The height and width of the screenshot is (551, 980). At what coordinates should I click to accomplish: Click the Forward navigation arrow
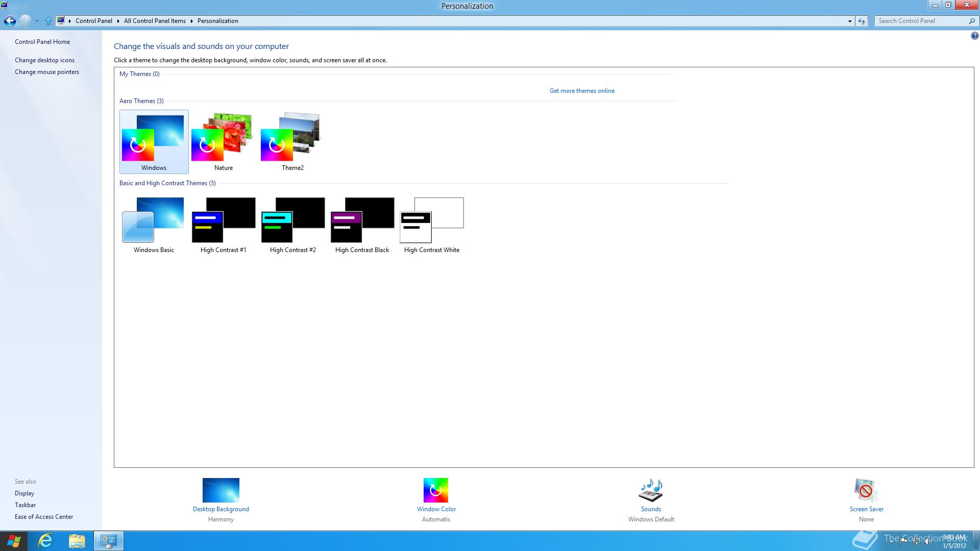click(x=25, y=21)
